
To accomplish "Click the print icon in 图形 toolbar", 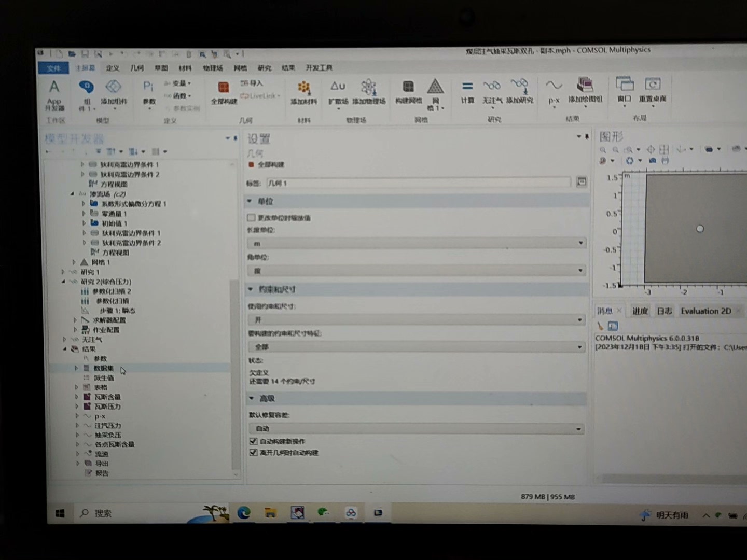I will pyautogui.click(x=665, y=161).
